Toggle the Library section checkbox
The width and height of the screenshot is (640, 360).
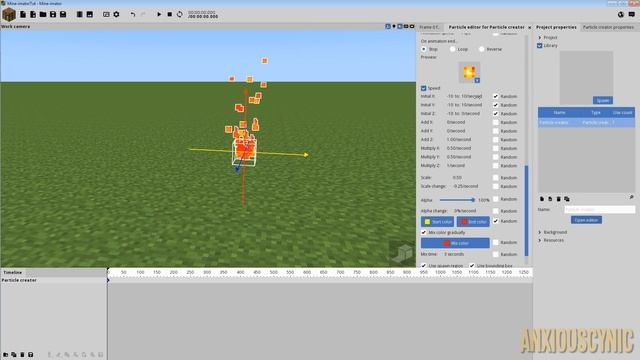pyautogui.click(x=540, y=46)
